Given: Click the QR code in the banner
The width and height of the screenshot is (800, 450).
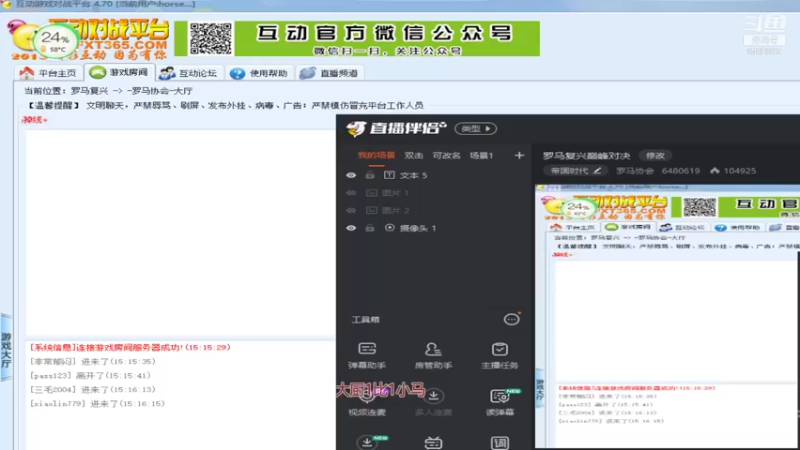Looking at the screenshot, I should [x=210, y=38].
